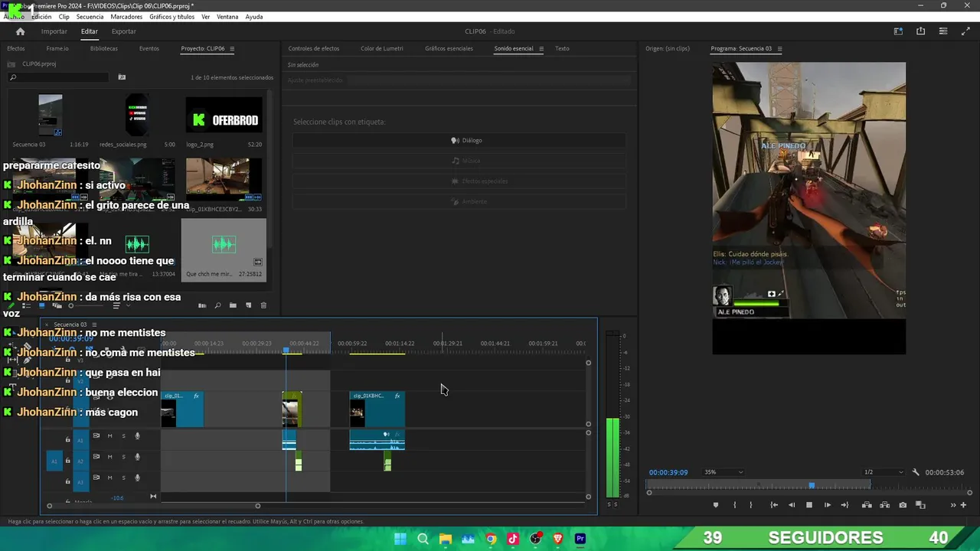Open File Explorer from the taskbar
Viewport: 980px width, 551px height.
tap(446, 539)
